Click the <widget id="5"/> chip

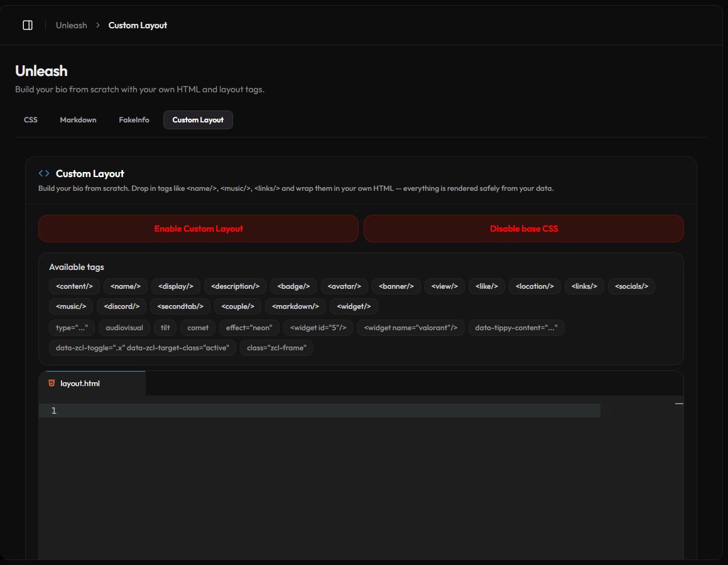[318, 328]
